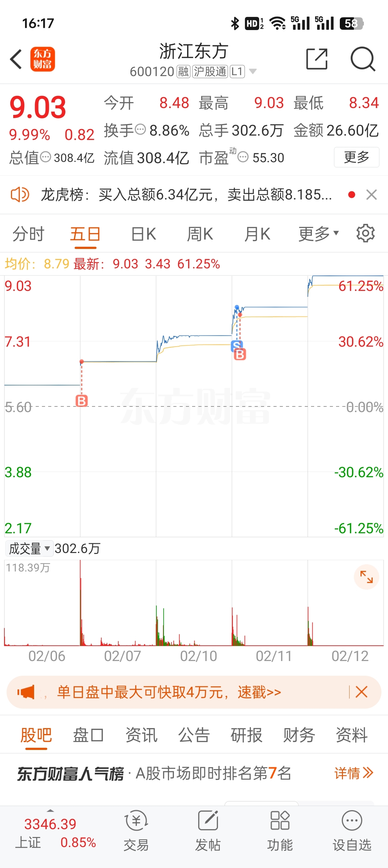
Task: Expand the stock code dropdown arrow
Action: [x=253, y=71]
